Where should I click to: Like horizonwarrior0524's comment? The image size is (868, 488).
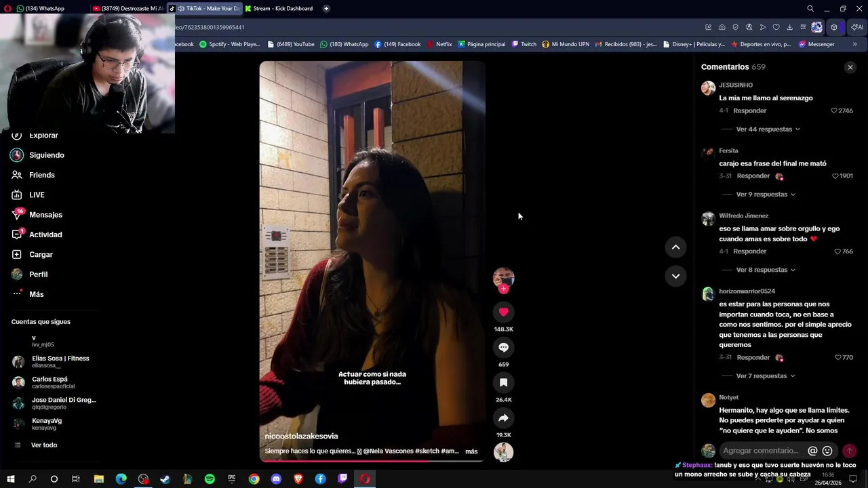(838, 357)
